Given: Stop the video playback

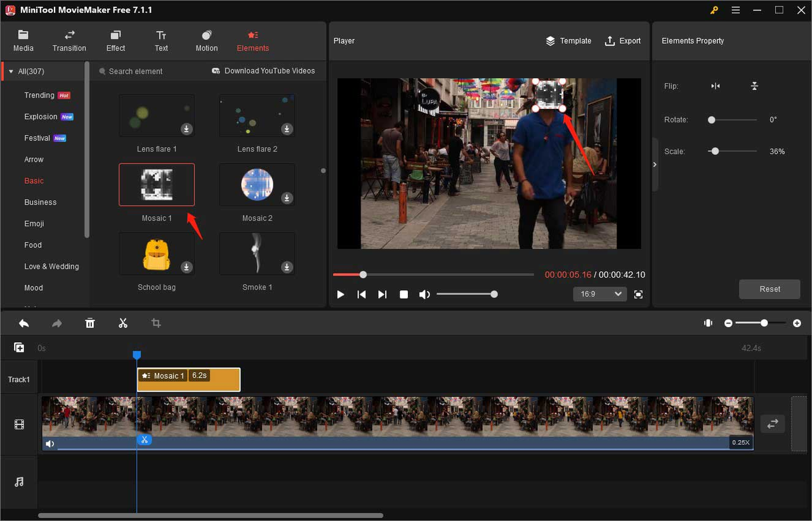Looking at the screenshot, I should [x=403, y=295].
